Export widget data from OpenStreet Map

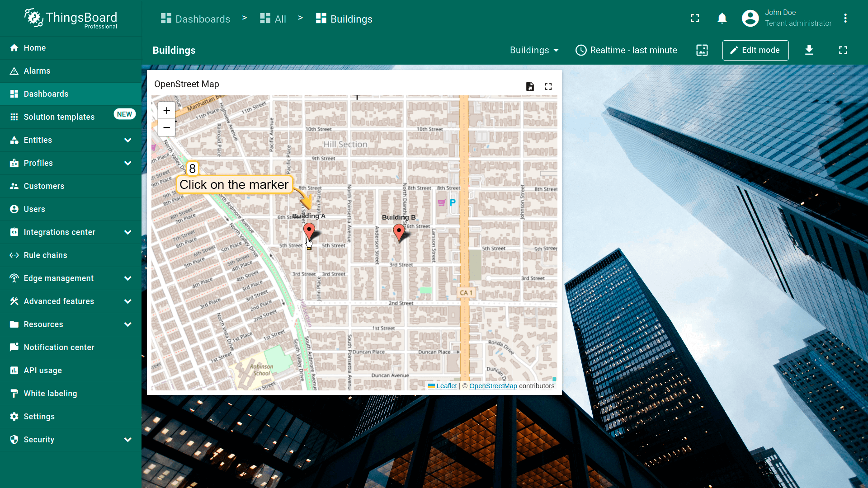pyautogui.click(x=530, y=86)
